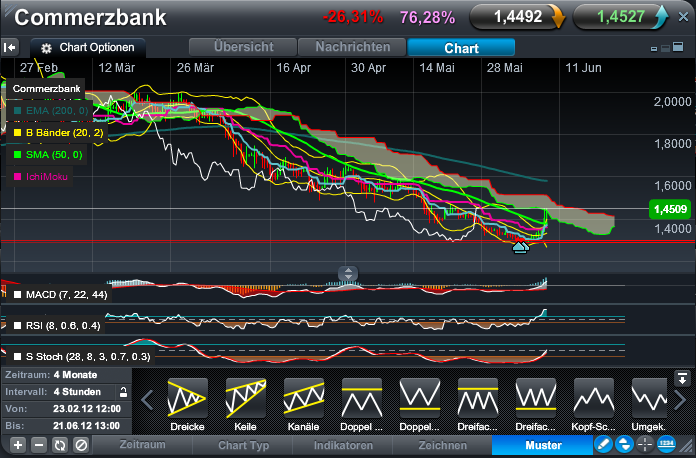Screen dimensions: 696x458
Task: Click the window corner resize grip
Action: pos(688,446)
